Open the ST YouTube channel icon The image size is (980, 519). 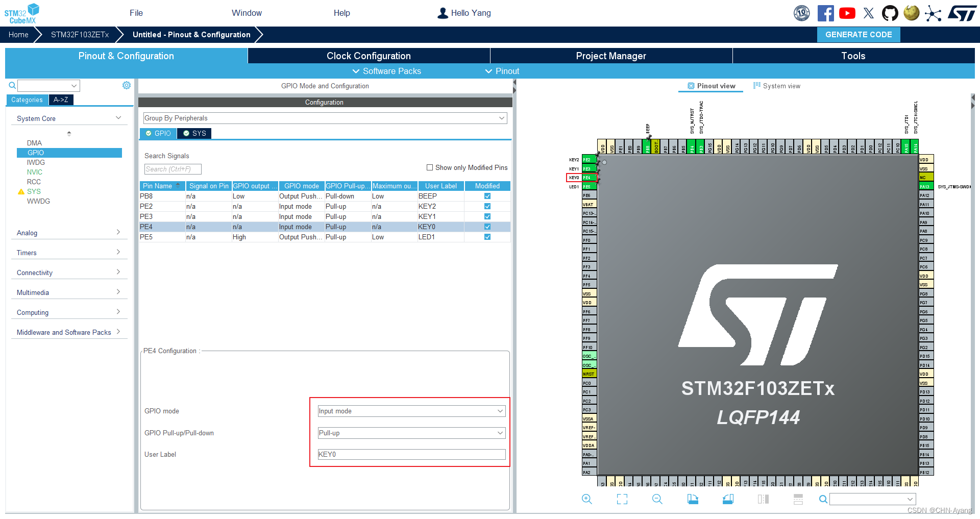click(847, 13)
